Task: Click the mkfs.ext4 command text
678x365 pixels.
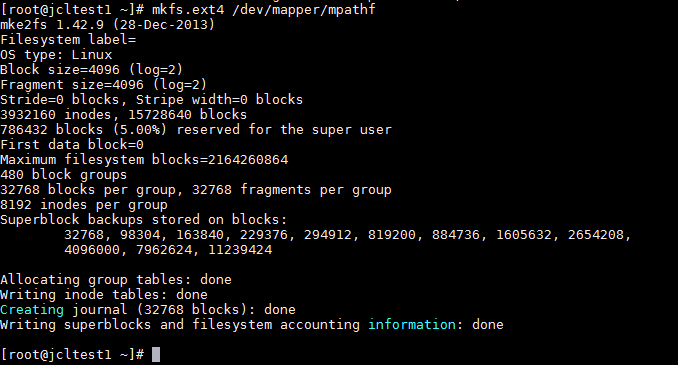Action: (188, 9)
